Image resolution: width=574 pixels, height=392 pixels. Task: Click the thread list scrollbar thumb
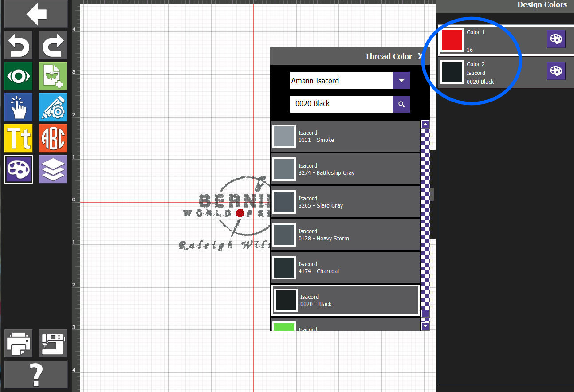pyautogui.click(x=425, y=314)
